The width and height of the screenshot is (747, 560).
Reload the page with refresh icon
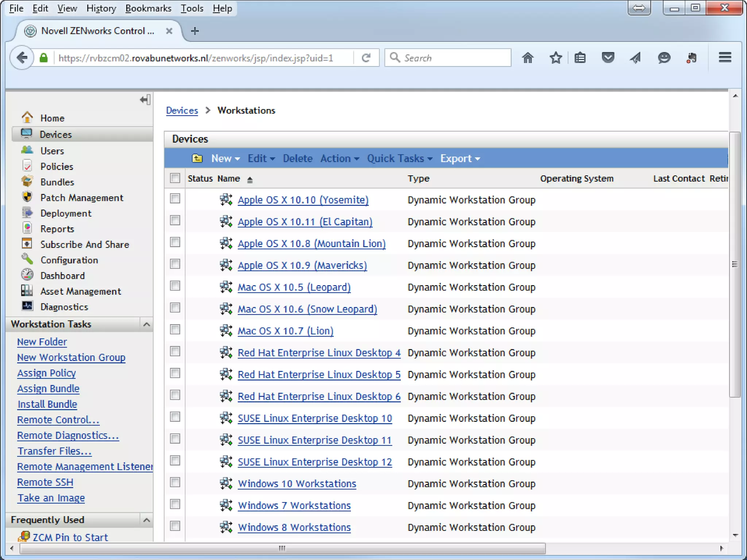tap(366, 58)
